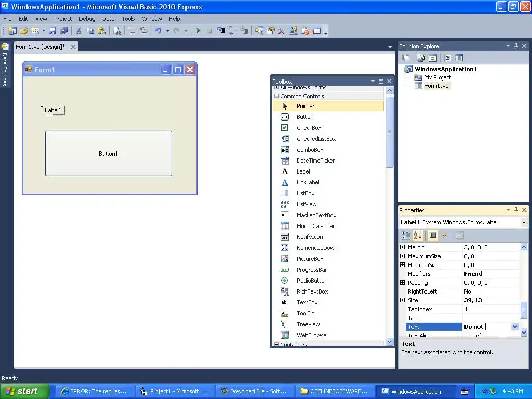Open the Text property value dropdown

[x=515, y=327]
